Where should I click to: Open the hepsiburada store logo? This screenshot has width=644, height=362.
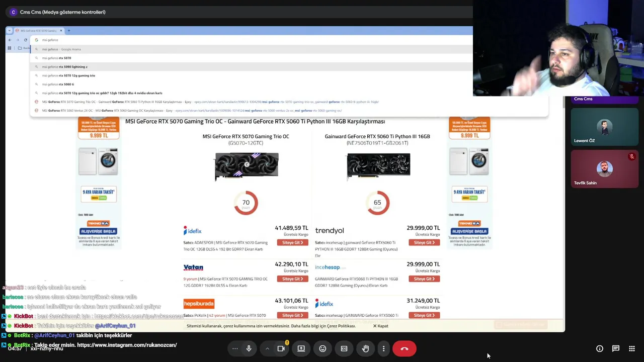[x=199, y=304]
